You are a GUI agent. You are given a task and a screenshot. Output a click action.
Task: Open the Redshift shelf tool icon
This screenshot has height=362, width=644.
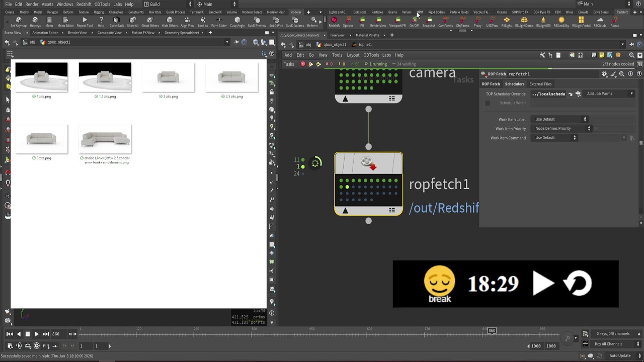point(334,22)
